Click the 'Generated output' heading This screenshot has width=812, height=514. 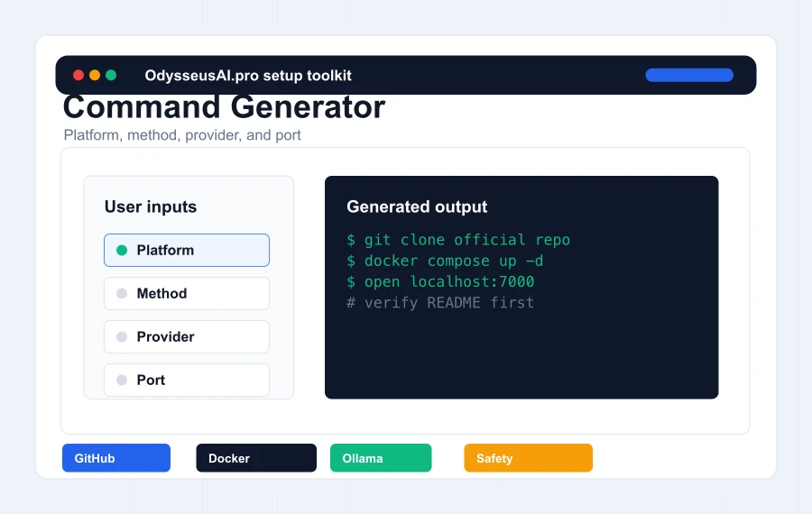point(417,207)
